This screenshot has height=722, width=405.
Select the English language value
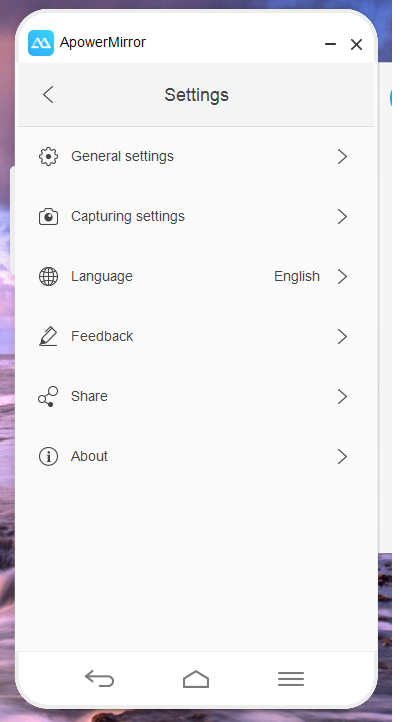pos(297,276)
